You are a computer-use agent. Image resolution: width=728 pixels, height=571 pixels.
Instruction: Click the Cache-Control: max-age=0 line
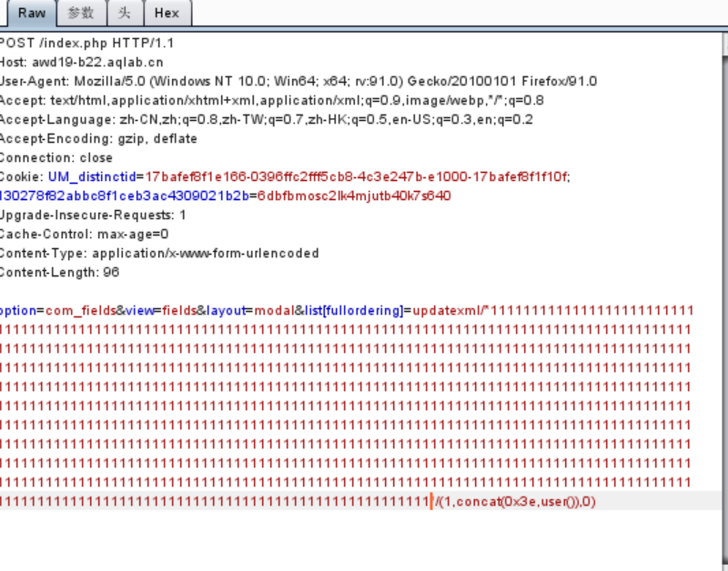point(84,235)
